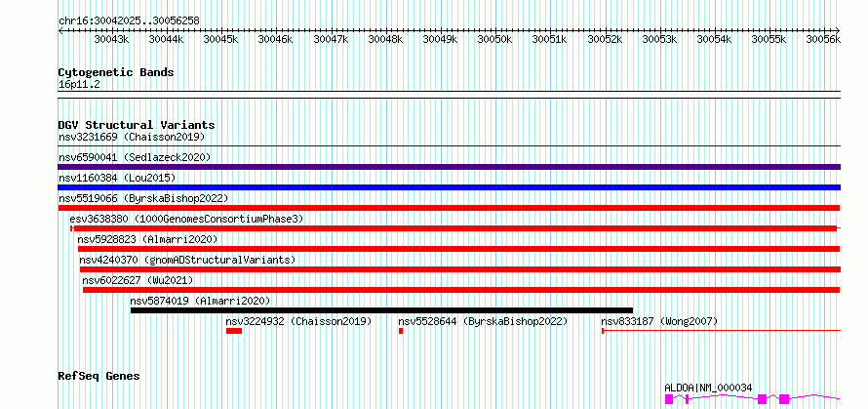Open the nsv1160384 (Lou2015) label
The image size is (868, 409).
tap(117, 178)
